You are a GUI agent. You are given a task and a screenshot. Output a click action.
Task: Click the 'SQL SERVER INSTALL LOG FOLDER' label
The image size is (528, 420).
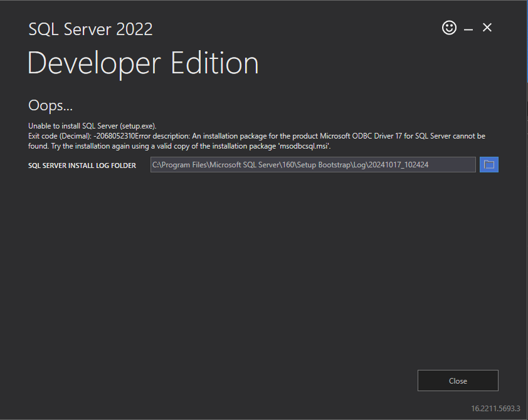point(82,165)
